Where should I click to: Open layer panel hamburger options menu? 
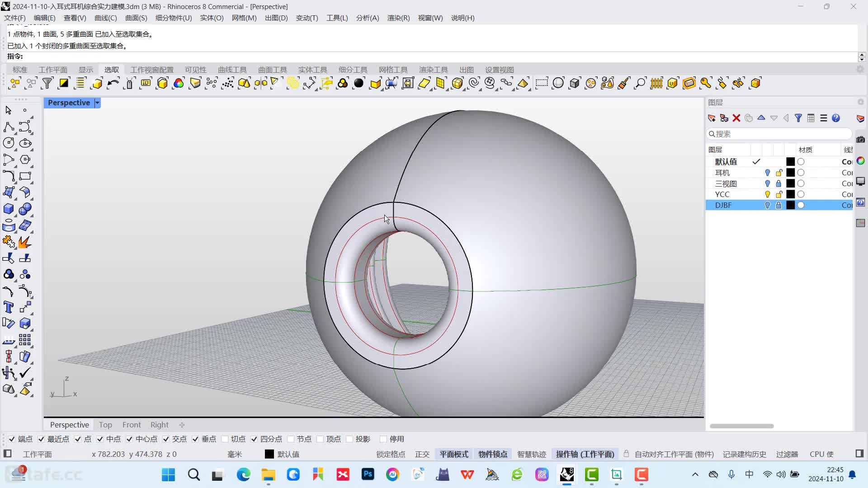[x=824, y=118]
